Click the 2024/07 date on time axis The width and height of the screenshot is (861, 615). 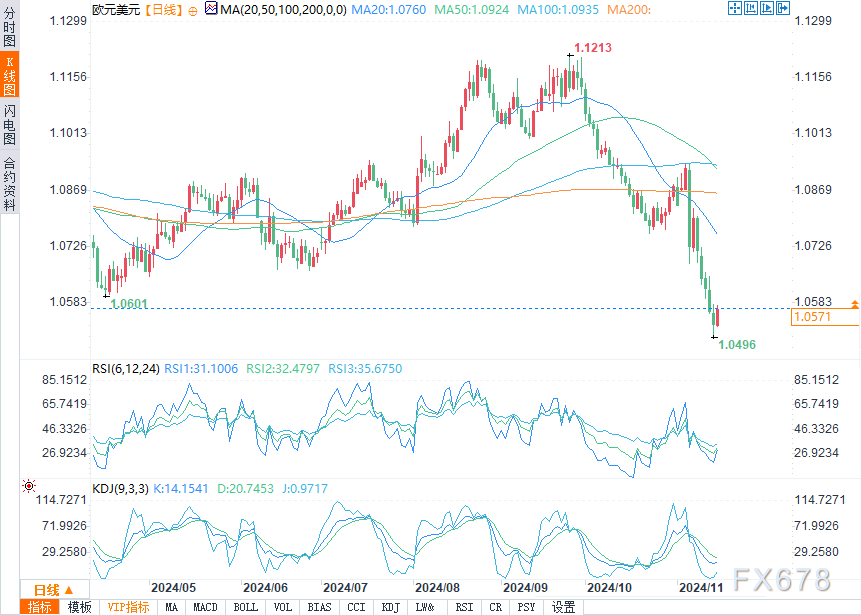345,588
